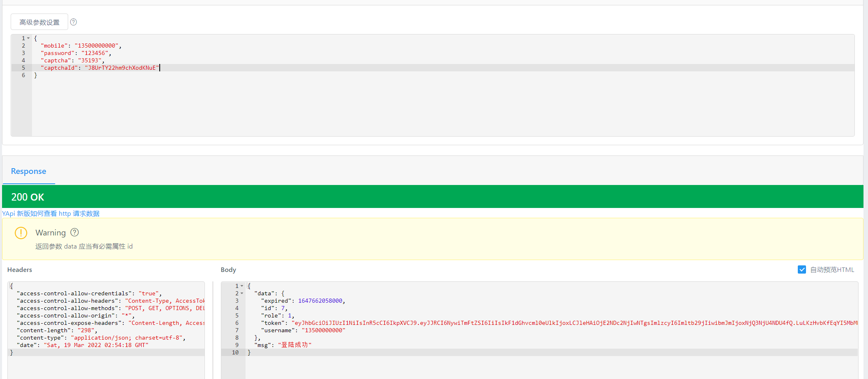Collapse response body line 1 fold arrow
This screenshot has width=868, height=379.
click(242, 286)
